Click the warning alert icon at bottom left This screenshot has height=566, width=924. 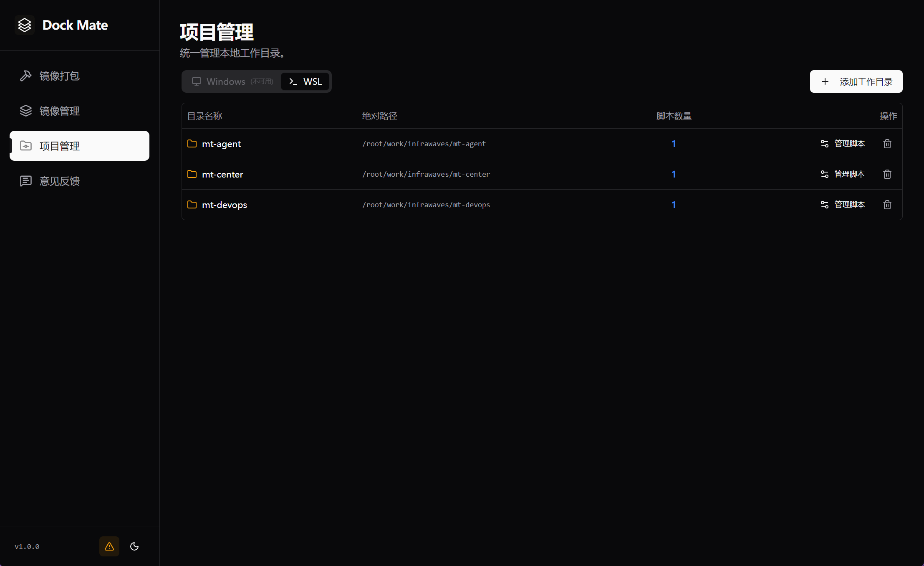109,546
